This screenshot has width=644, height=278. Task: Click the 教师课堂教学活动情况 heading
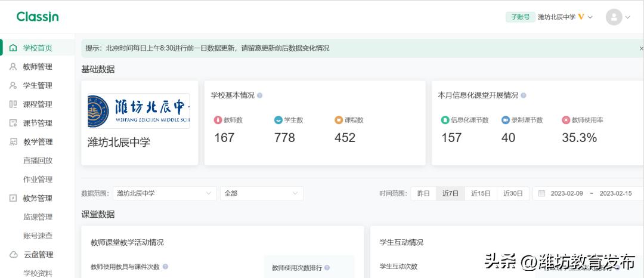click(x=127, y=242)
